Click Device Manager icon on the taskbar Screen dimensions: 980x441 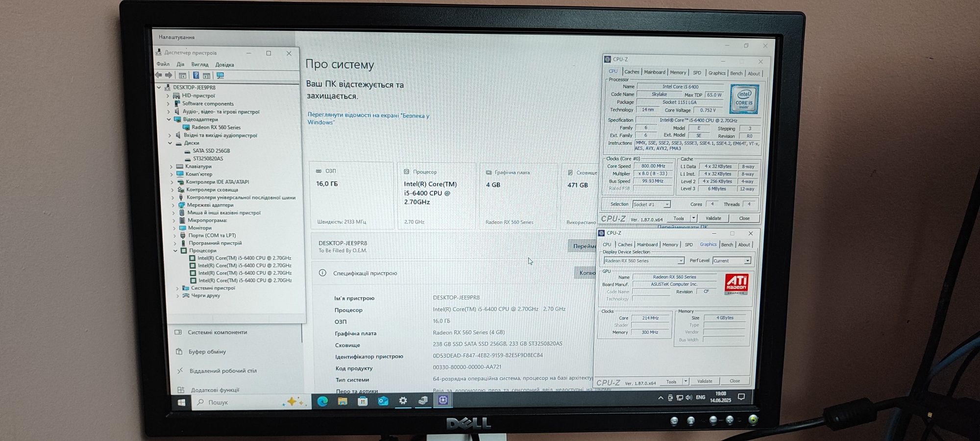[423, 401]
